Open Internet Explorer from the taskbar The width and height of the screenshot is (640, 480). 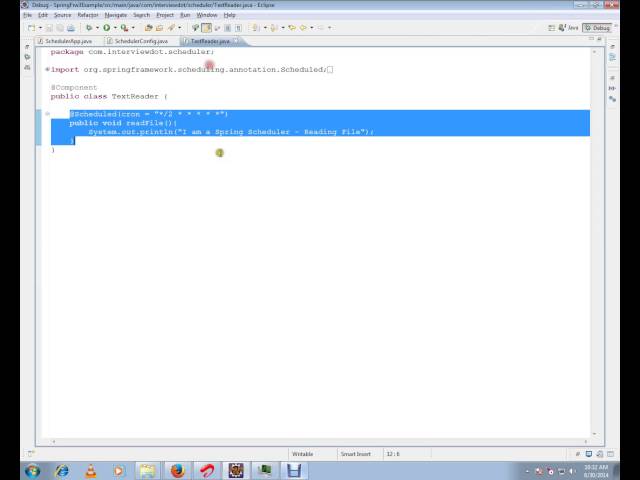(62, 471)
